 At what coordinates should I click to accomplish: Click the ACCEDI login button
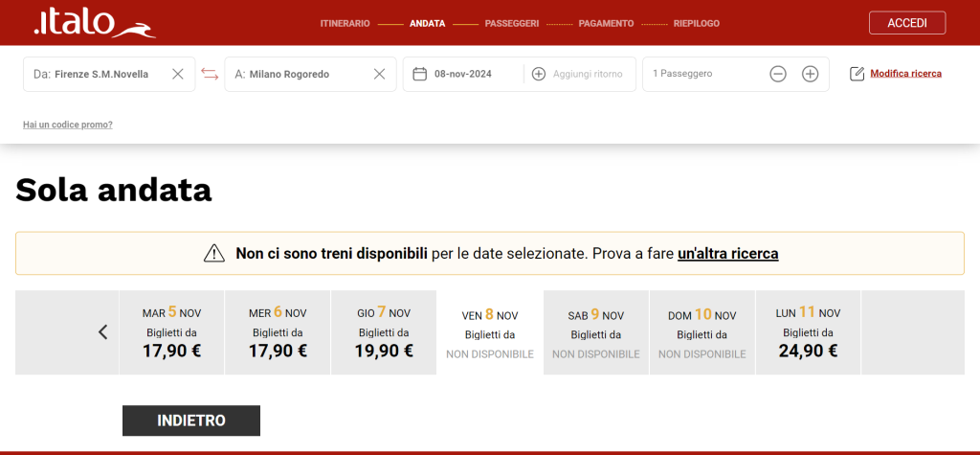pyautogui.click(x=907, y=23)
